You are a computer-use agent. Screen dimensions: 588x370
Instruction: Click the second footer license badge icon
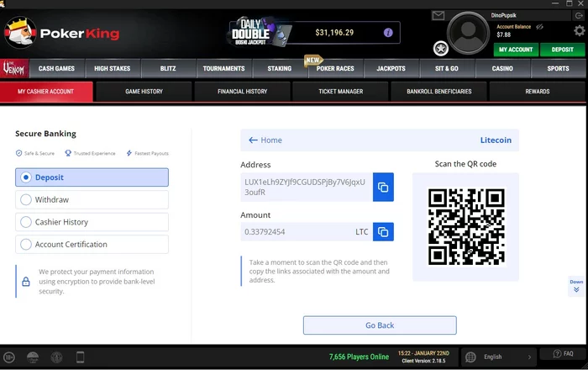pos(33,357)
